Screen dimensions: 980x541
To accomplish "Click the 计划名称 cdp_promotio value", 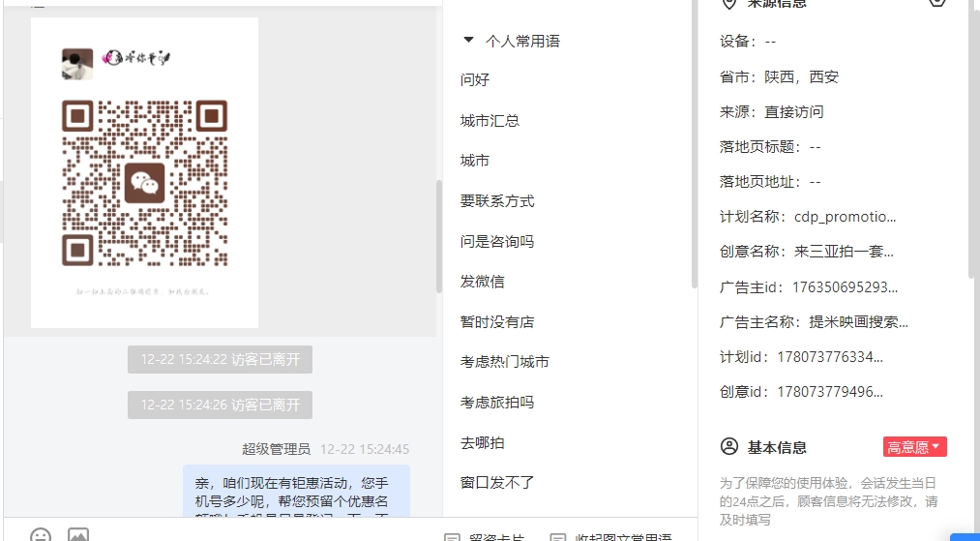I will pyautogui.click(x=845, y=217).
